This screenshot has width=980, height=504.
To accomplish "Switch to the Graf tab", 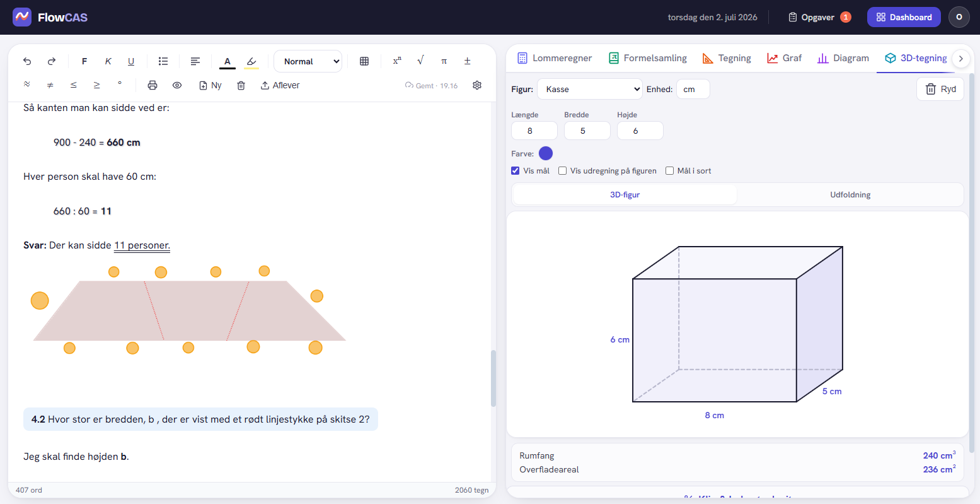I will tap(784, 58).
